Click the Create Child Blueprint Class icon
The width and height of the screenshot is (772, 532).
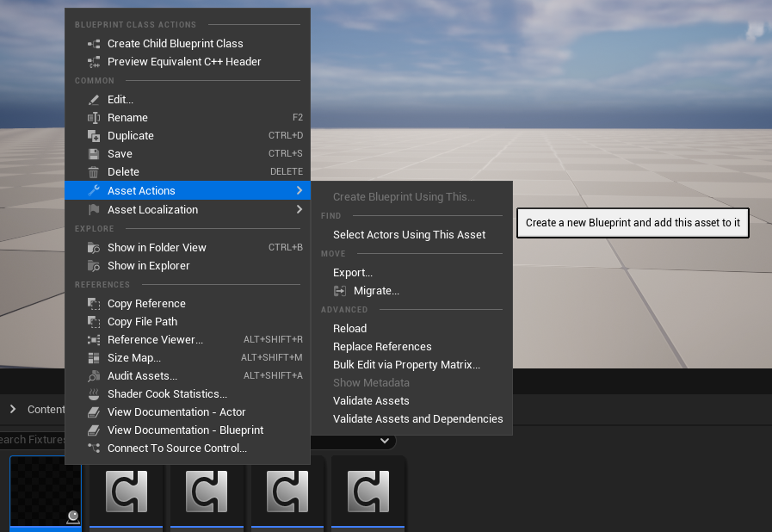(x=94, y=44)
